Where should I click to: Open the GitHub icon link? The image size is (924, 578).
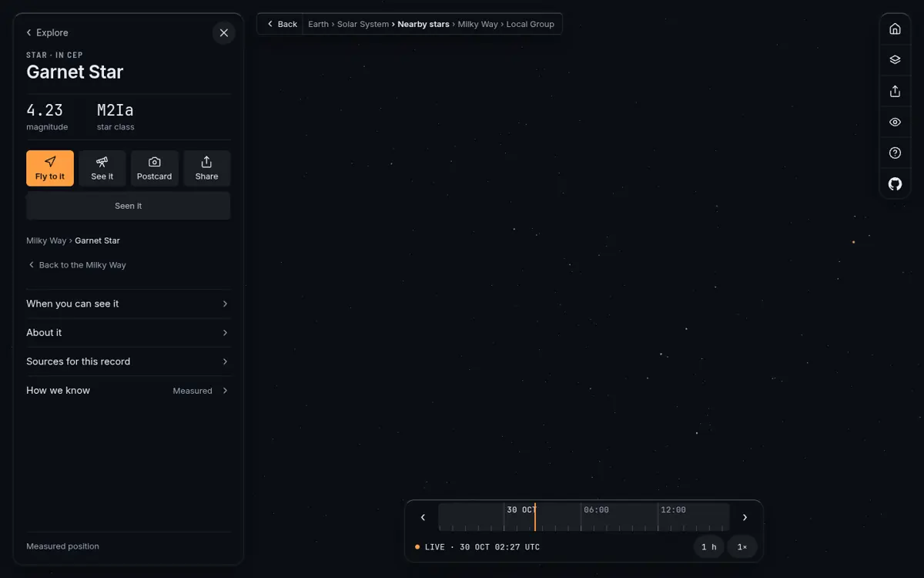coord(895,183)
